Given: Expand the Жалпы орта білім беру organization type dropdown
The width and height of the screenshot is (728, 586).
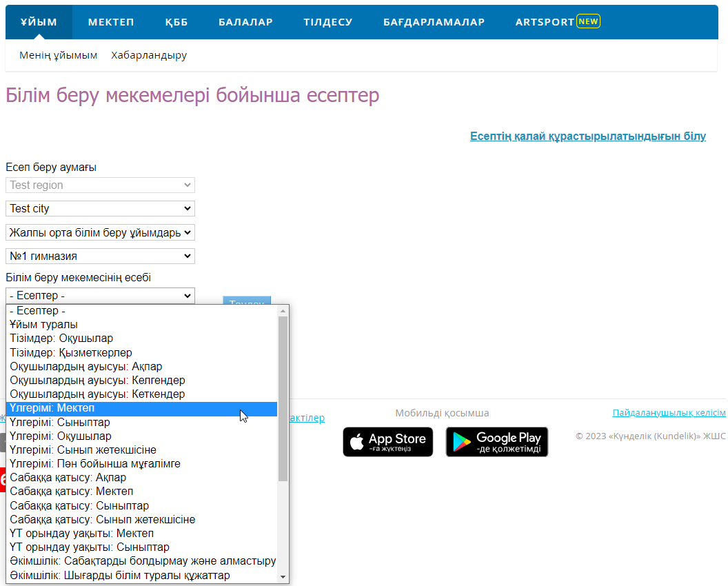Looking at the screenshot, I should pyautogui.click(x=100, y=232).
